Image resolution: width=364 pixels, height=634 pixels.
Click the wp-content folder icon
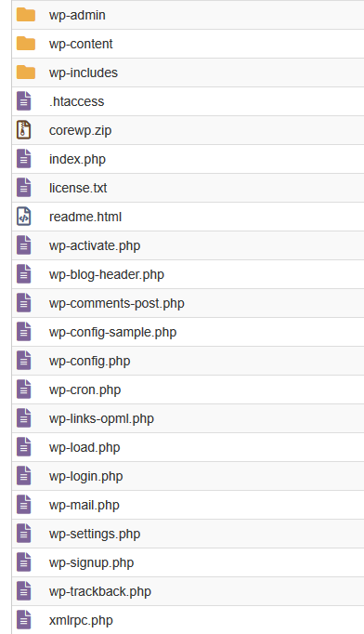(26, 44)
